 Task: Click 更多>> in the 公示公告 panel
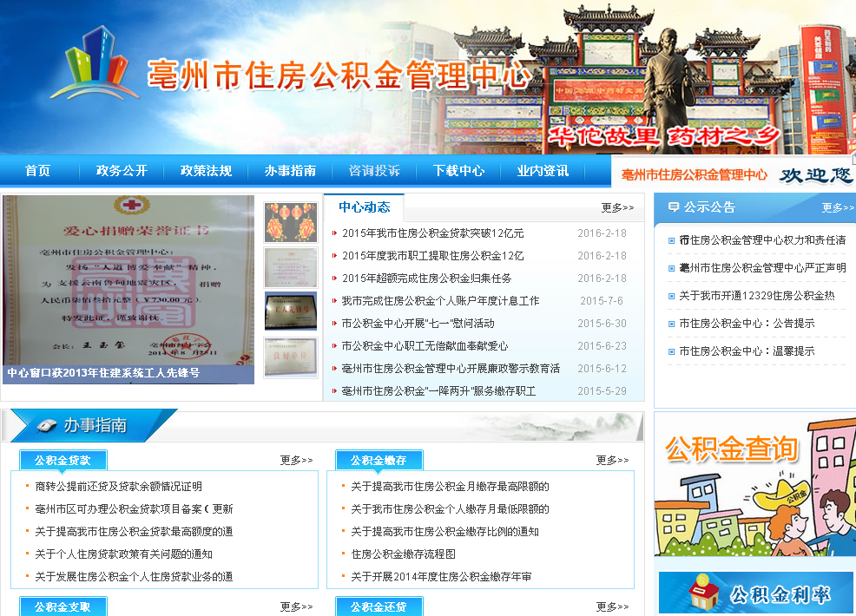click(838, 208)
